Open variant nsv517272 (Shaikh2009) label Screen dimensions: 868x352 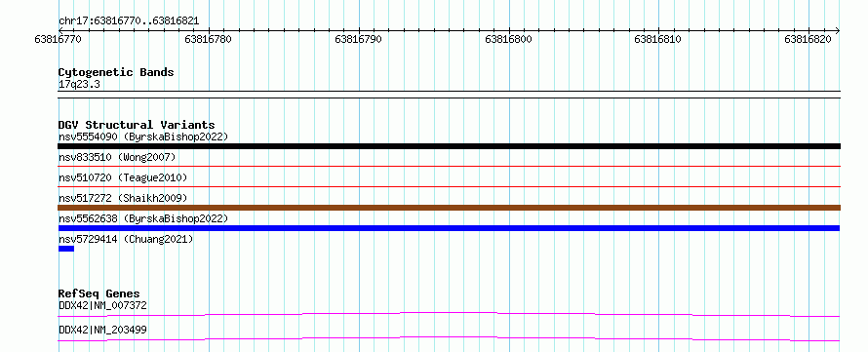tap(123, 198)
